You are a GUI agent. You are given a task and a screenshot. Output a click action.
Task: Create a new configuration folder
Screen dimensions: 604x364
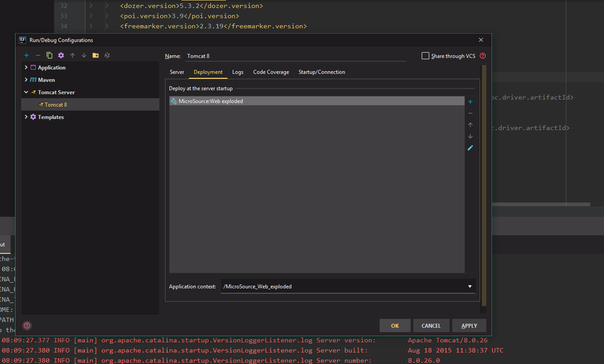click(96, 55)
